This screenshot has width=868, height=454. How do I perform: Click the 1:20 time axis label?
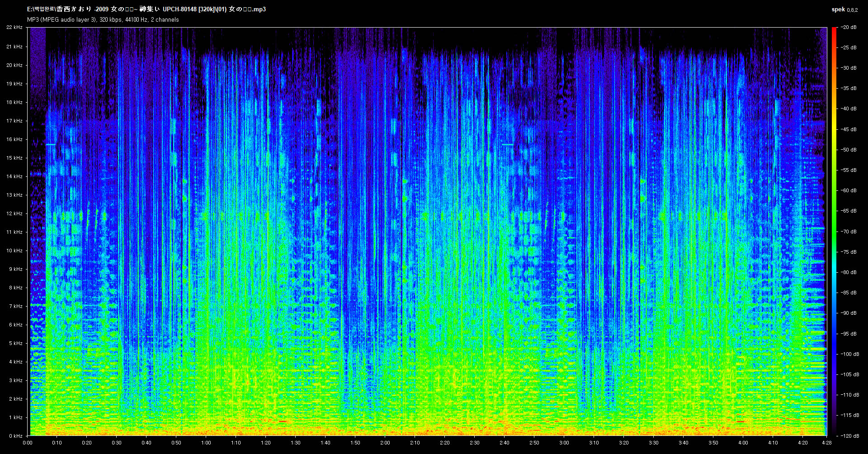[266, 443]
